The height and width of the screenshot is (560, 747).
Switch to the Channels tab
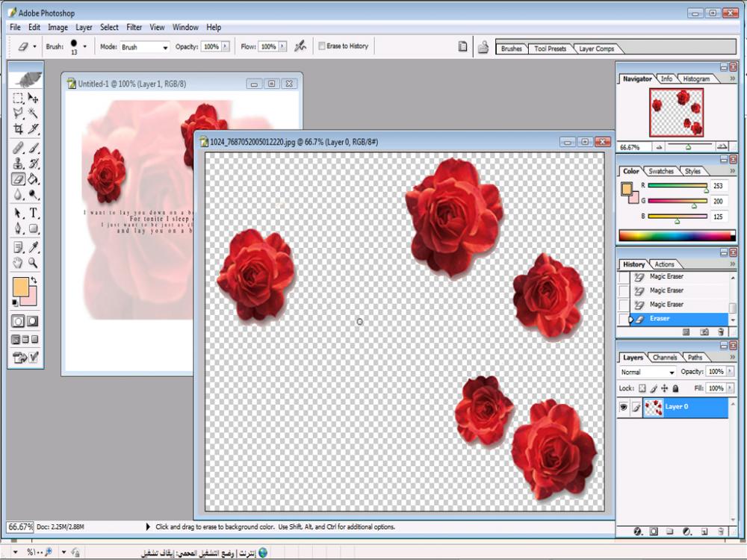664,358
